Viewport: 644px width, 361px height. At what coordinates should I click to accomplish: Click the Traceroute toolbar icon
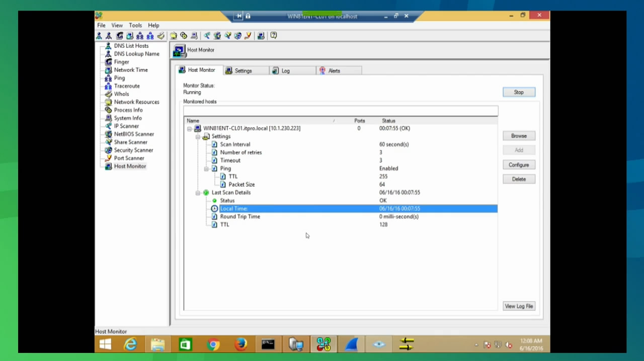[150, 36]
